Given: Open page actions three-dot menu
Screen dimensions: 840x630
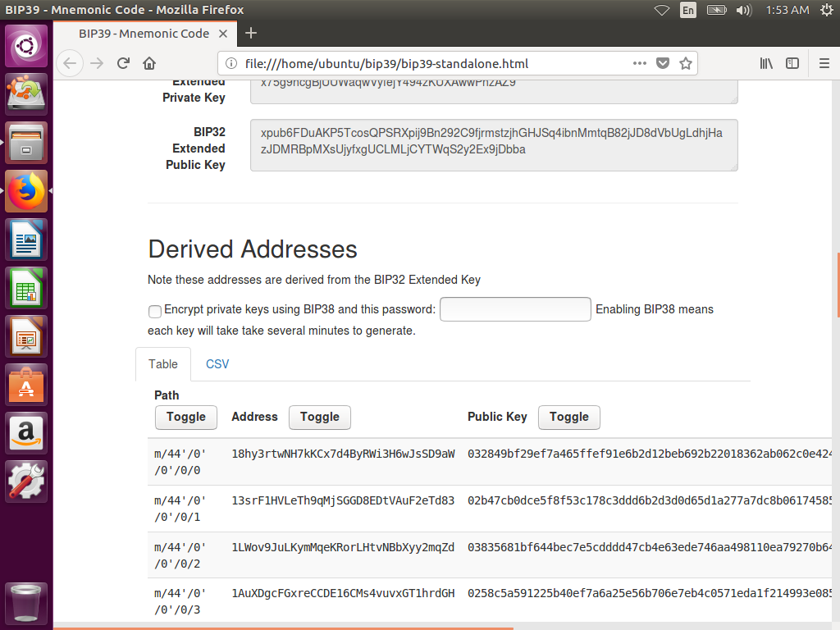Looking at the screenshot, I should pyautogui.click(x=640, y=63).
